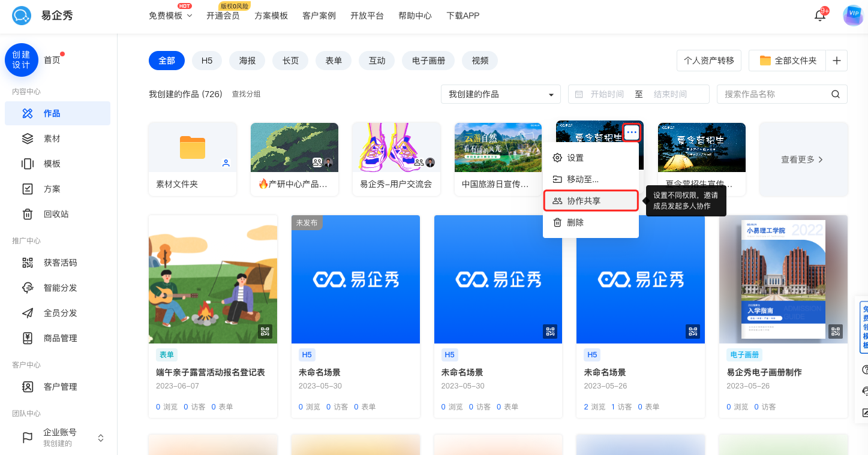Click the 易企秀 logo icon
Screen dimensions: 868x455
tap(22, 15)
